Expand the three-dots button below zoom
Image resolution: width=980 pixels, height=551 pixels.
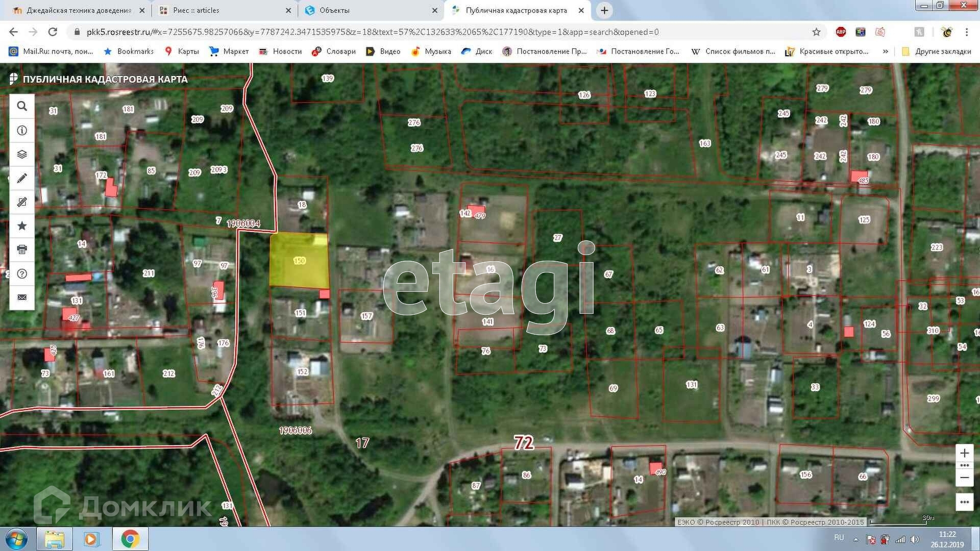click(x=964, y=502)
